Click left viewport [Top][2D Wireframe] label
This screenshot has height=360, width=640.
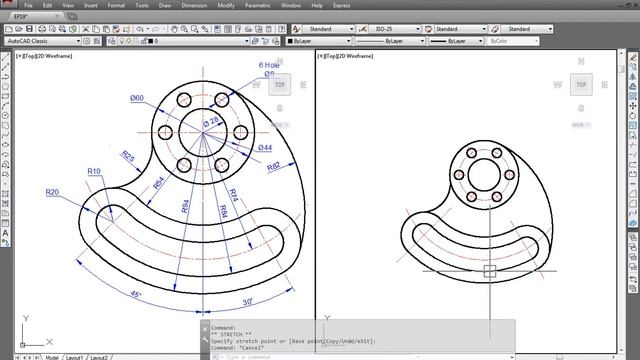coord(44,56)
